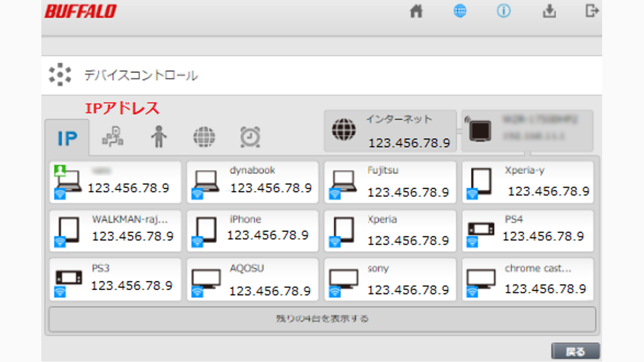Click the Xperia-y device name
This screenshot has width=644, height=362.
click(524, 171)
